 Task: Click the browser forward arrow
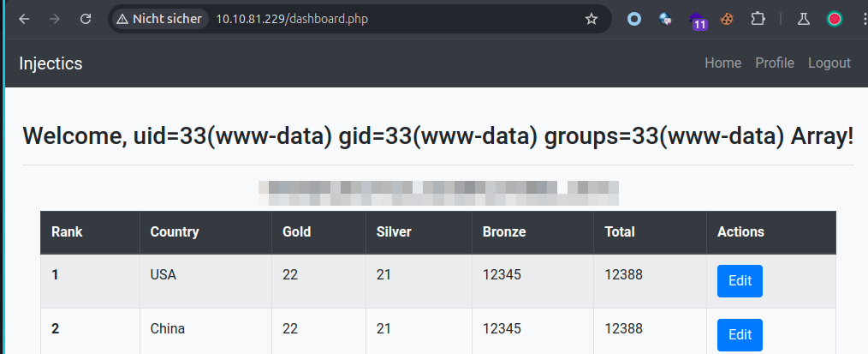55,19
